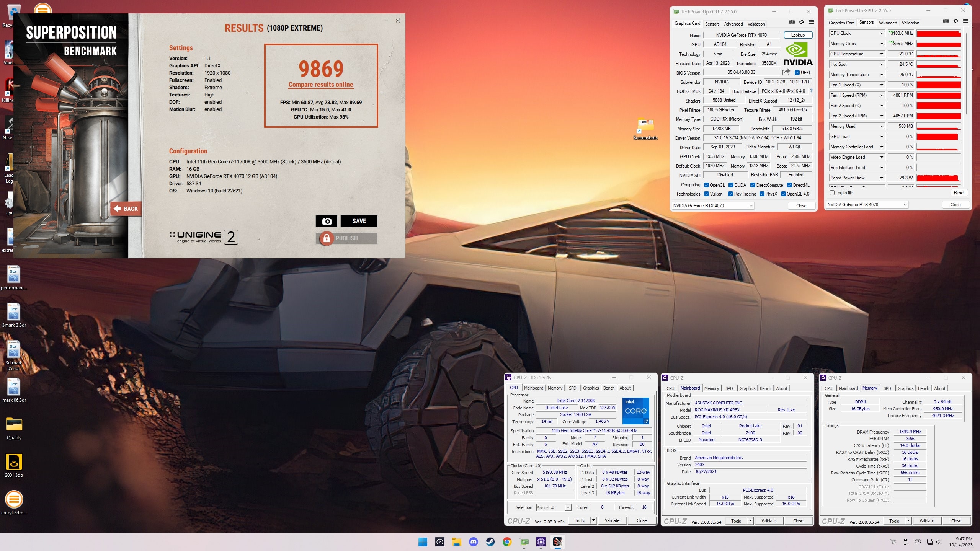
Task: Click Validate in CPU-Z Memory window
Action: [927, 521]
